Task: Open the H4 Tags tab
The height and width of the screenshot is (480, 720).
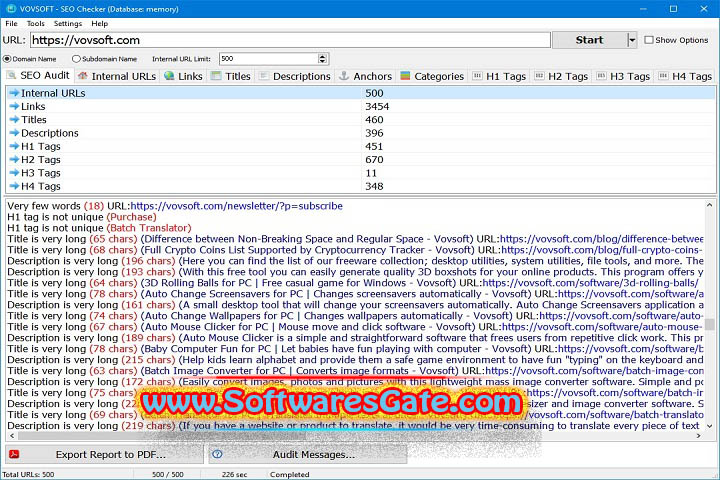Action: [686, 76]
